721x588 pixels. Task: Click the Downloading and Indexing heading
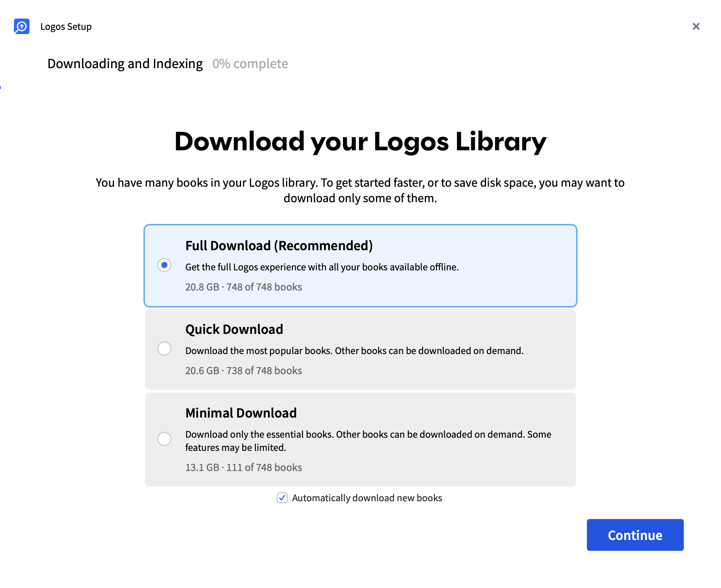(x=125, y=64)
